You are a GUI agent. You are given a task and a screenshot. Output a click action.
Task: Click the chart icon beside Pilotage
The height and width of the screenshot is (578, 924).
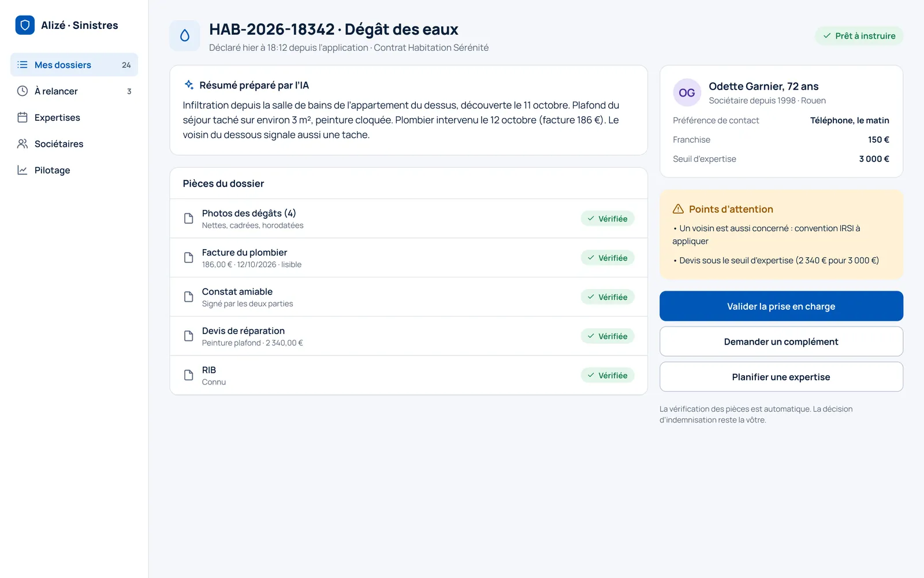point(23,170)
